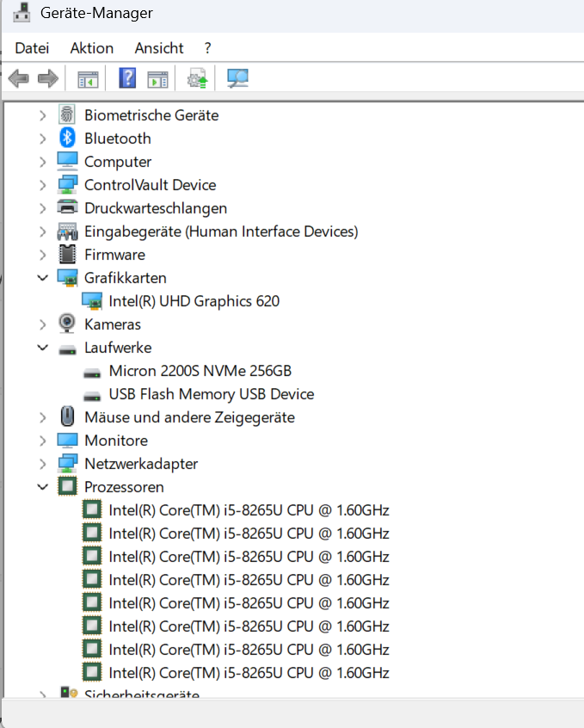Expand the Biometrische Geräte node
Viewport: 584px width, 728px height.
pos(43,115)
